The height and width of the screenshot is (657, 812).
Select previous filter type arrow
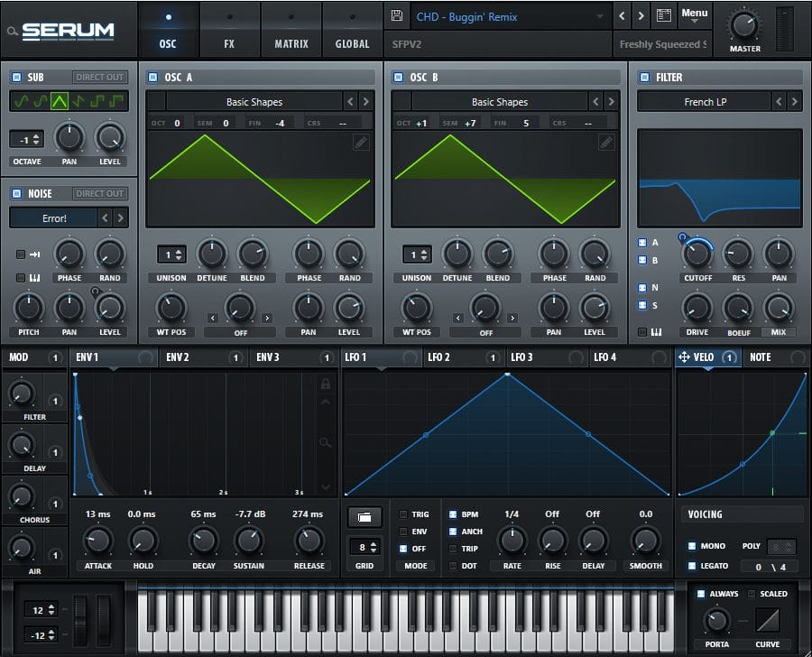[779, 102]
